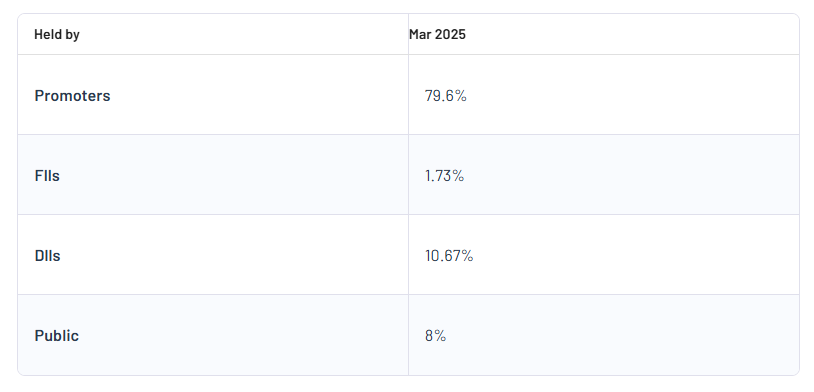Select the FIIs row label
This screenshot has height=392, width=814.
47,175
